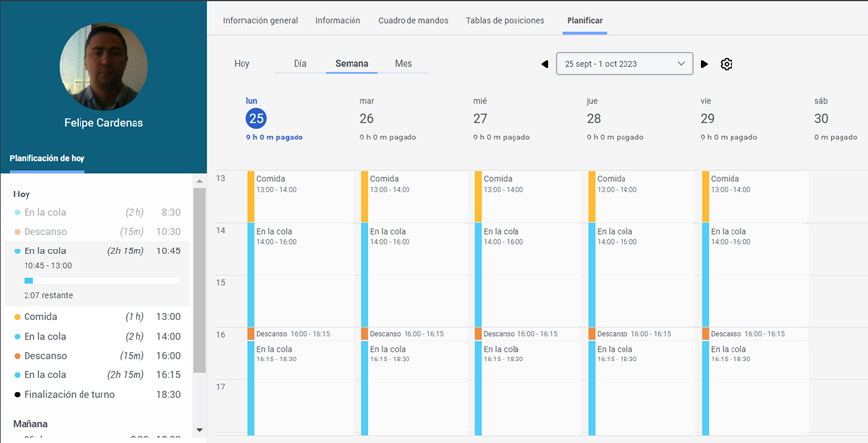Click the previous week arrow
The height and width of the screenshot is (443, 868).
(545, 64)
